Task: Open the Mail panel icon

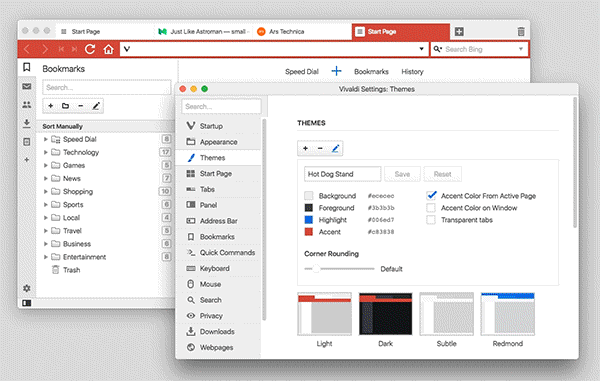Action: tap(26, 86)
